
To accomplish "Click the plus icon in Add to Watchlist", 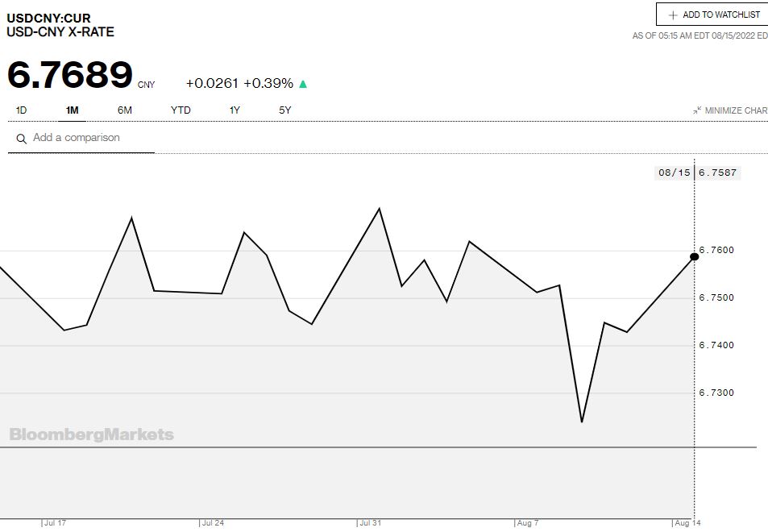I will (673, 15).
